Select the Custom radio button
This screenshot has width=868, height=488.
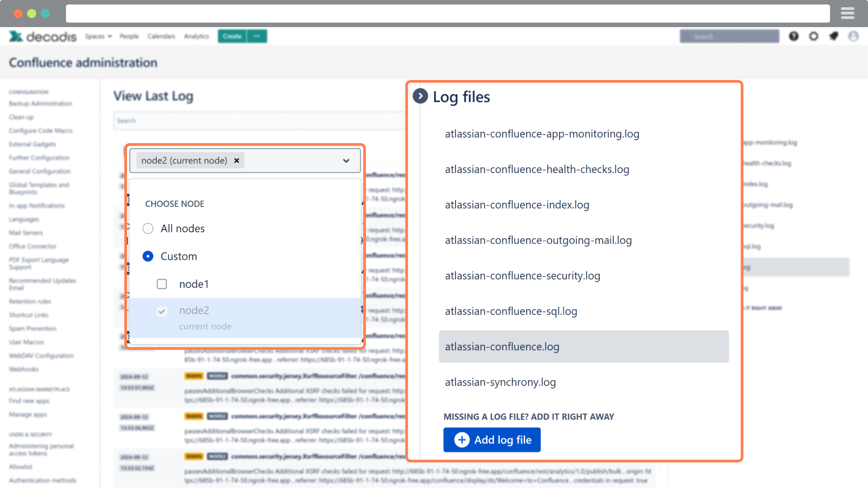pyautogui.click(x=148, y=256)
